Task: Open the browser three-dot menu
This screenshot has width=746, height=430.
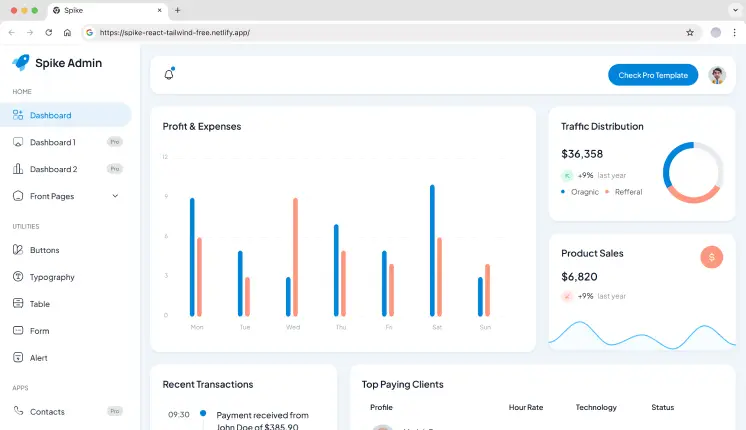Action: click(734, 32)
